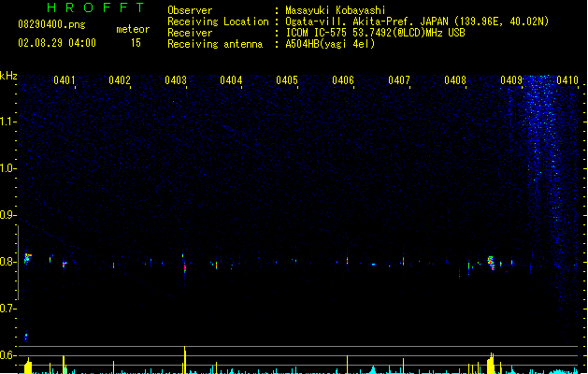This screenshot has height=374, width=588.
Task: Click the Receiver label
Action: pos(190,33)
